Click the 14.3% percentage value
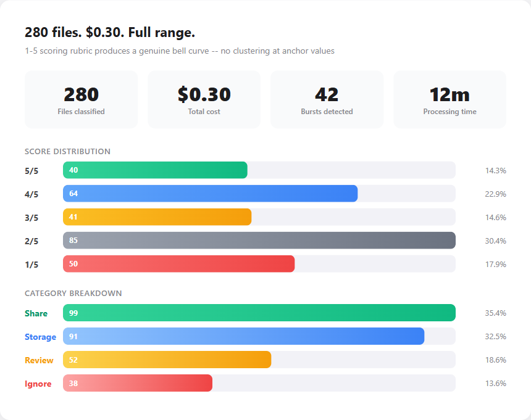Viewport: 531px width, 420px height. coord(495,170)
